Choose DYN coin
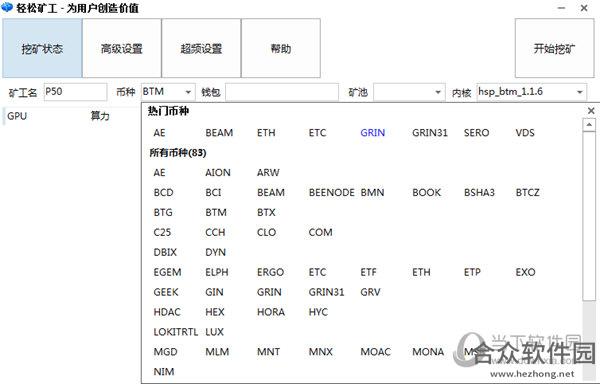 click(215, 252)
